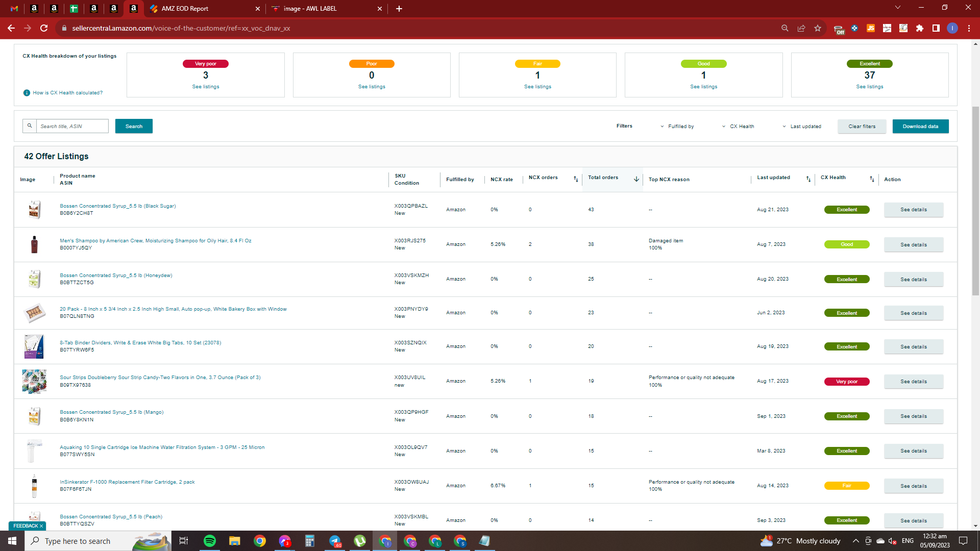Open the Calculator taskbar icon
The image size is (980, 551).
pyautogui.click(x=310, y=541)
